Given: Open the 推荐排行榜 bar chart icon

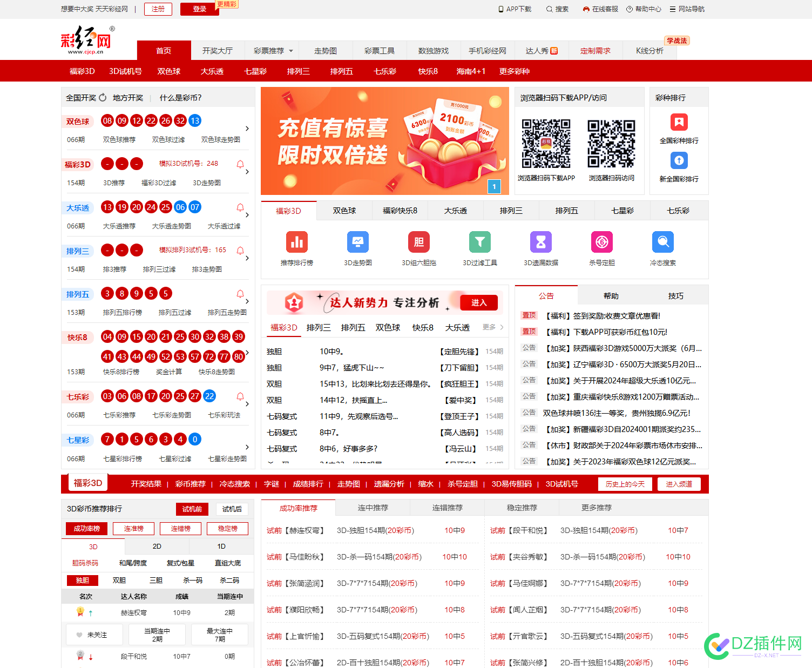Looking at the screenshot, I should (x=297, y=242).
